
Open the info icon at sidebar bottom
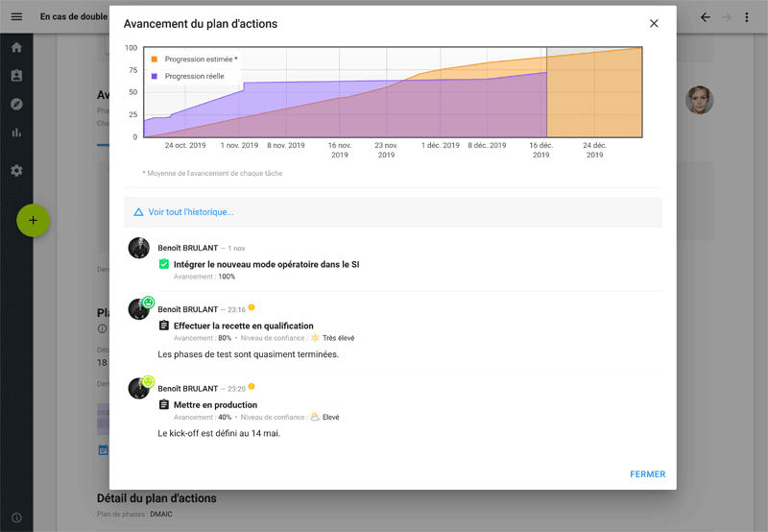[x=16, y=518]
